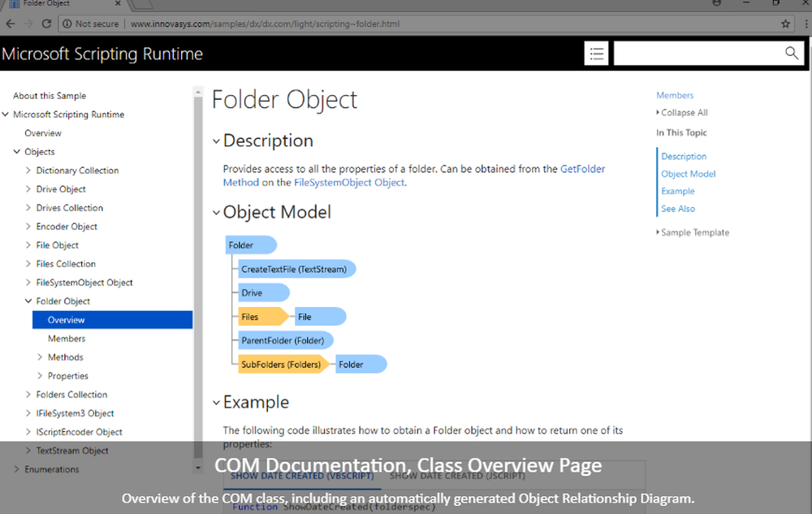Expand the IScriptEncoder Object node

click(x=28, y=432)
